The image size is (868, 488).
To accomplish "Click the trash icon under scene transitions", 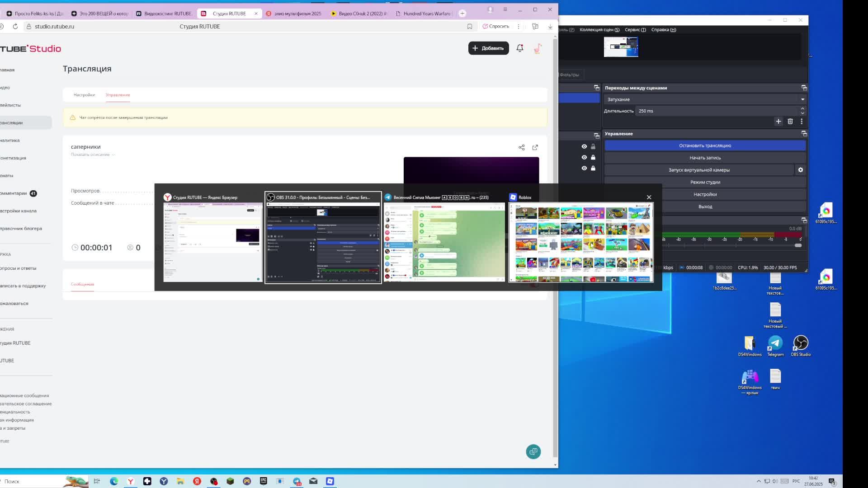I will tap(790, 122).
